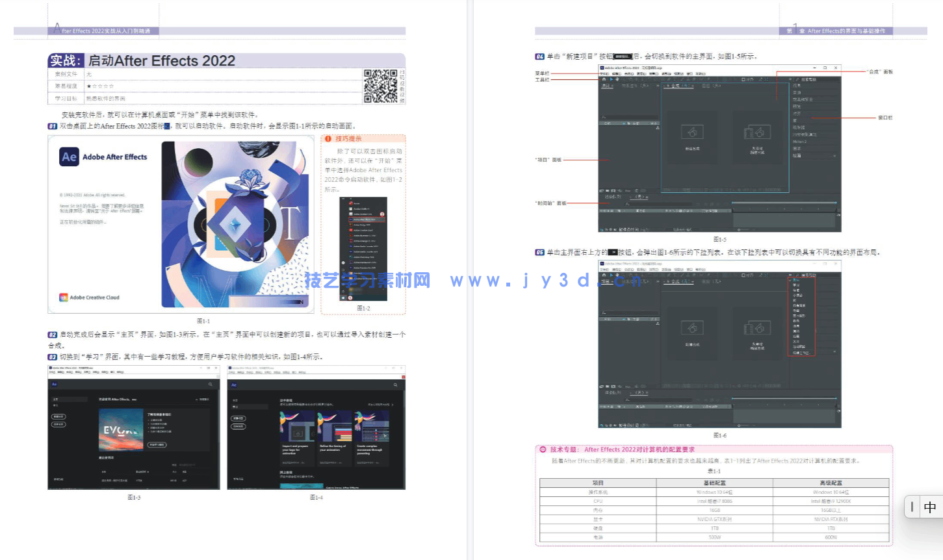Image resolution: width=943 pixels, height=560 pixels.
Task: Click the Ae logo in the 图1-3 home screen
Action: (x=54, y=385)
